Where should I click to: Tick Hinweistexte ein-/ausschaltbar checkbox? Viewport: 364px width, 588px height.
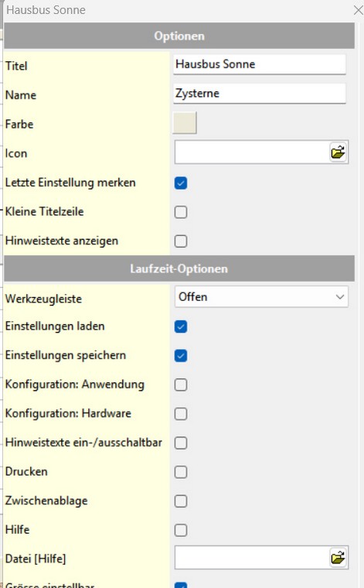[x=181, y=443]
